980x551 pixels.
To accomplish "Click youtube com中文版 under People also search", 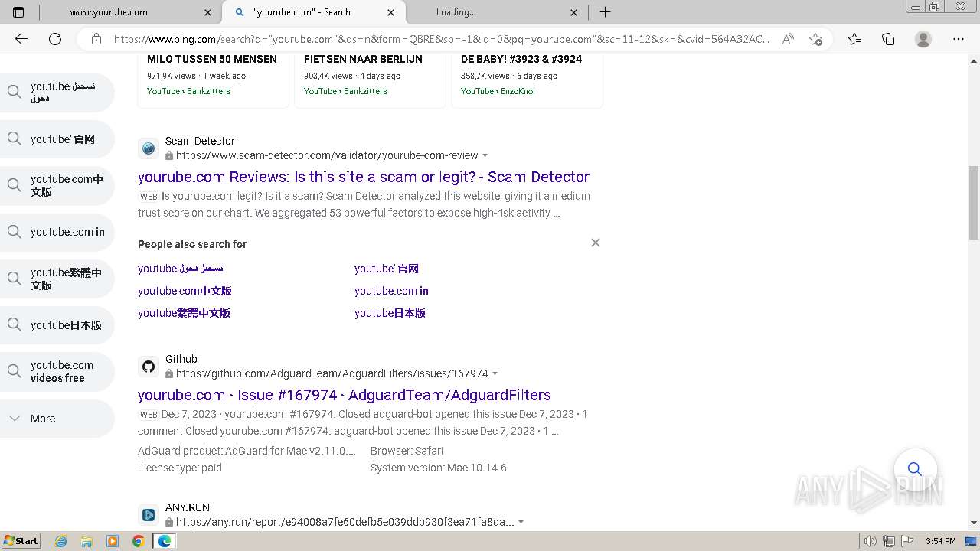I will [185, 291].
